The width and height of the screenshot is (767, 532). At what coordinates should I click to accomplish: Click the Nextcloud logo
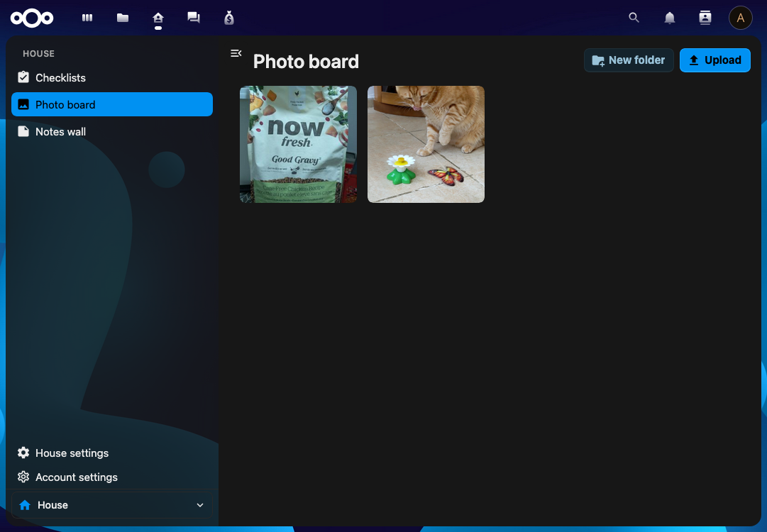tap(31, 18)
